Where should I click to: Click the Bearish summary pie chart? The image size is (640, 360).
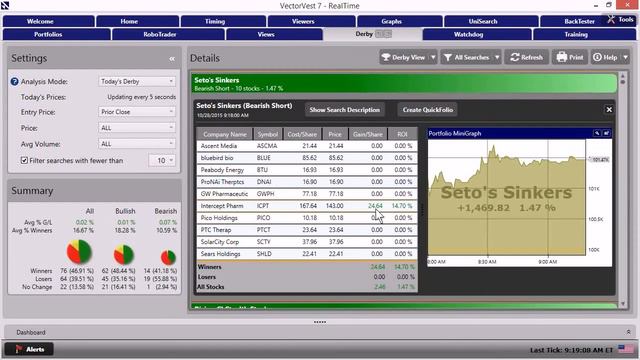[x=168, y=257]
